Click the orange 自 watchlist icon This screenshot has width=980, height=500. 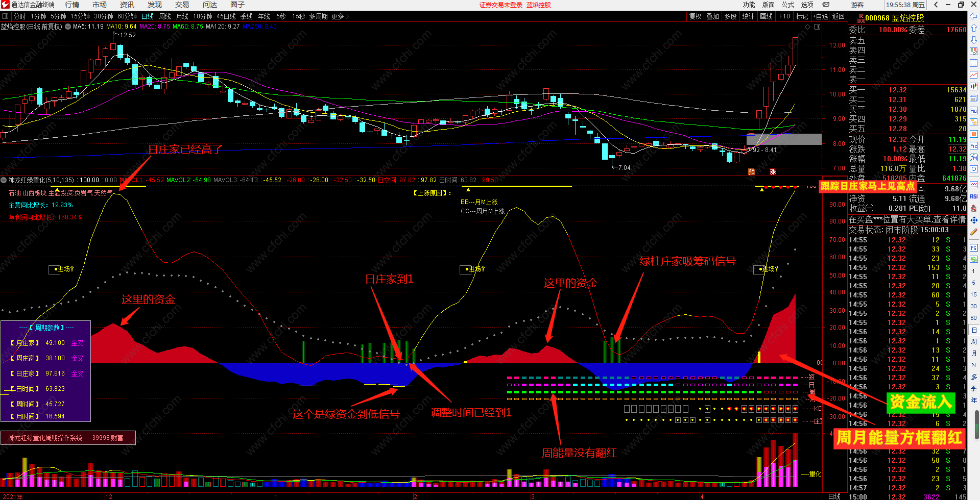pos(974,134)
